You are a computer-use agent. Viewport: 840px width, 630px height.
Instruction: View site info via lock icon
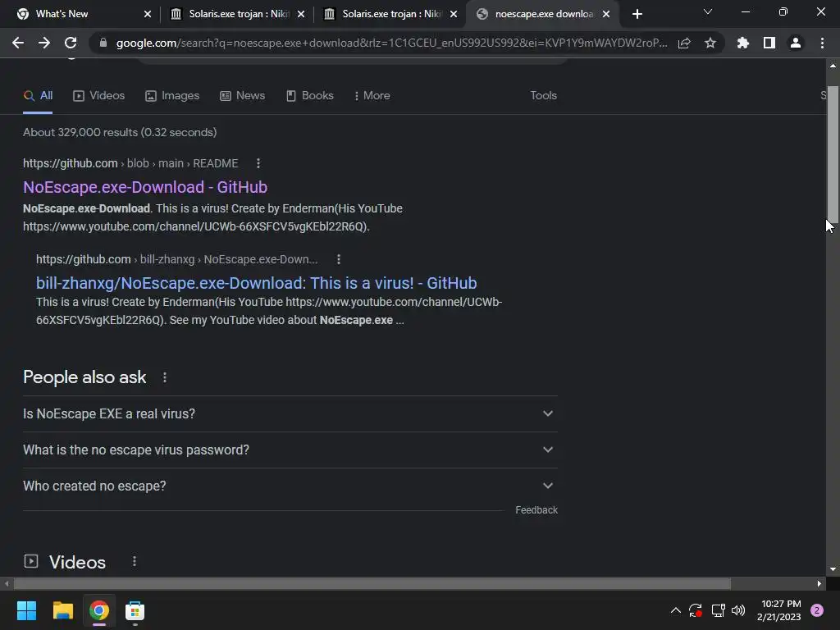tap(103, 43)
